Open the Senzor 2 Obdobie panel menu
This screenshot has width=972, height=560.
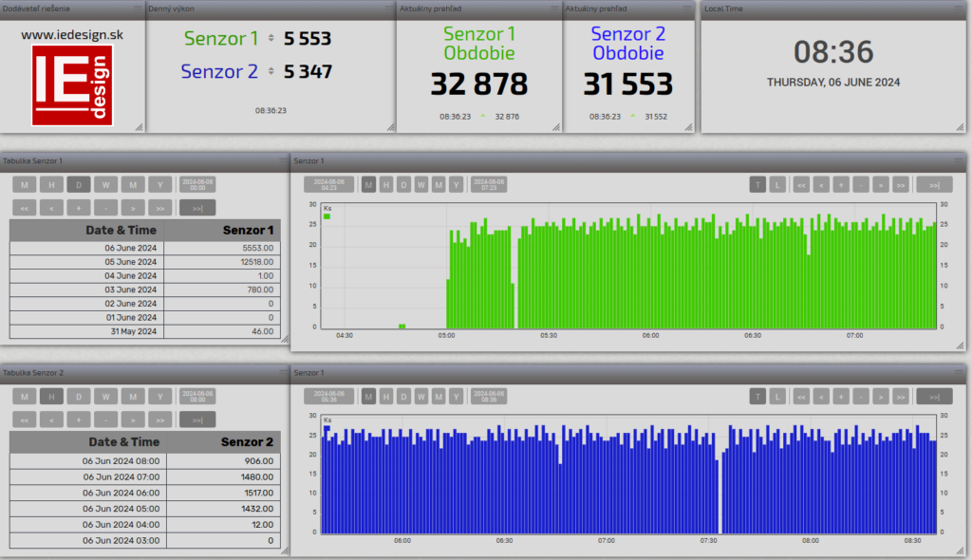[687, 8]
